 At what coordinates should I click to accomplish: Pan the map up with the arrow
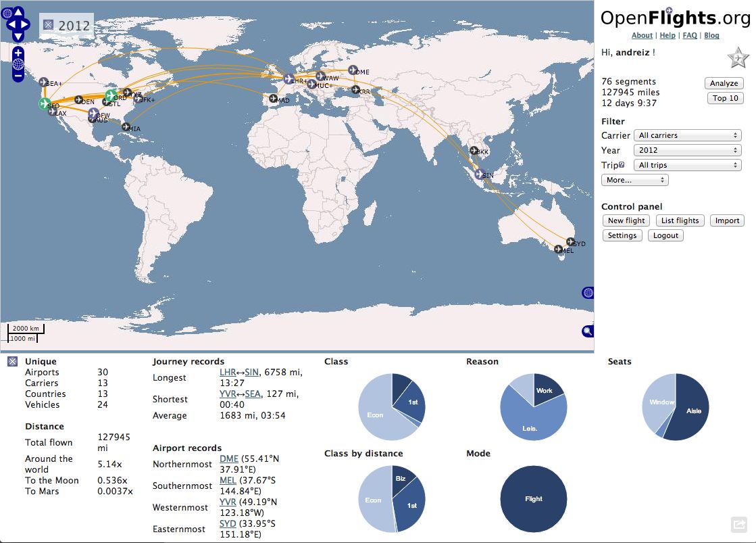[18, 13]
